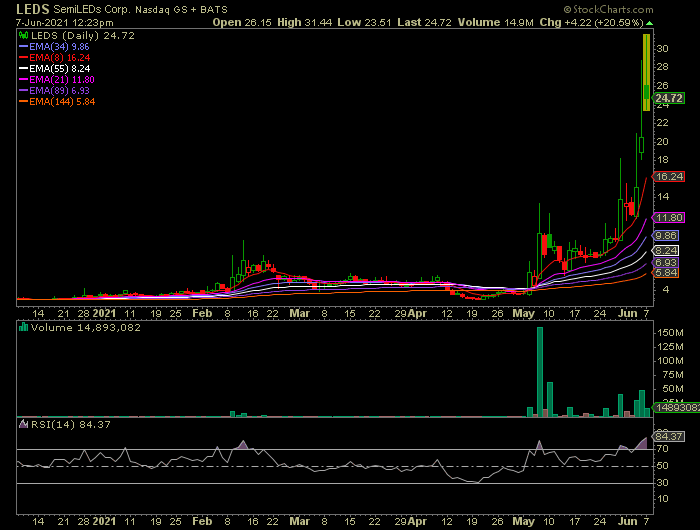Click the Jun label on price chart axis
Screen dimensions: 700x530
point(627,313)
